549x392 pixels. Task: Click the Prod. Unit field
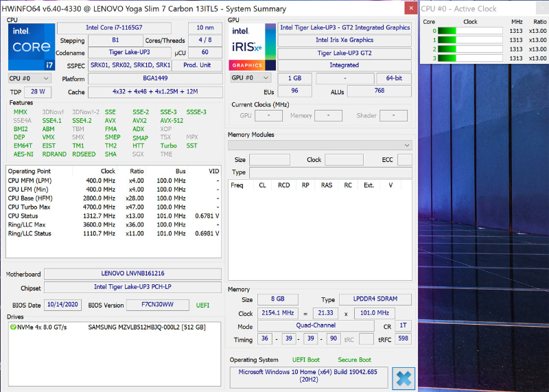pyautogui.click(x=197, y=65)
